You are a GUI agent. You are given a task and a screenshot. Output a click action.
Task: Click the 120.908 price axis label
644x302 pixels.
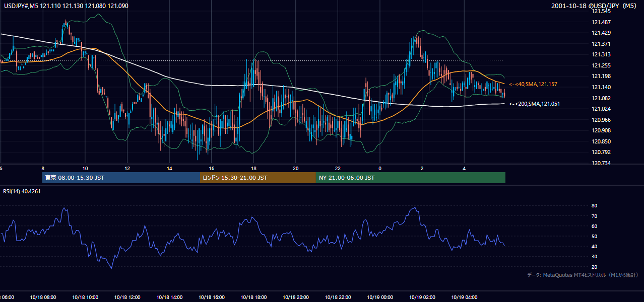coord(602,130)
